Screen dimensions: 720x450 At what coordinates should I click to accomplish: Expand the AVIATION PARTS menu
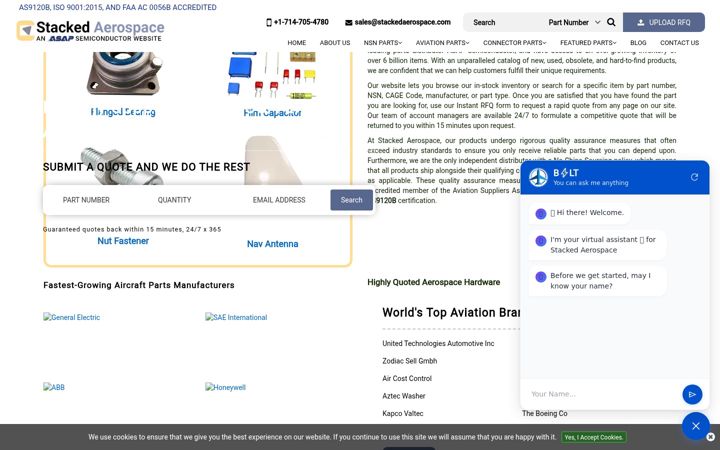click(442, 43)
